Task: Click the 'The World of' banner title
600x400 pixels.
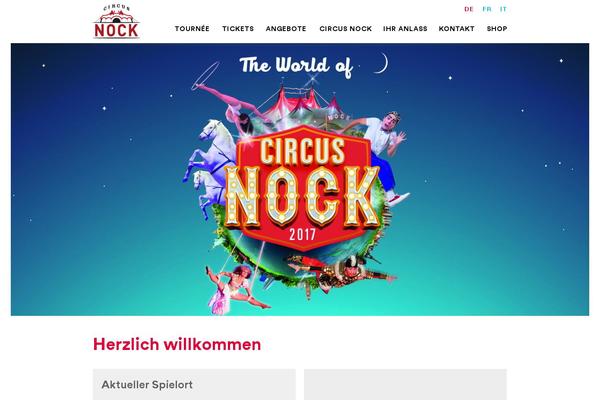Action: tap(296, 66)
